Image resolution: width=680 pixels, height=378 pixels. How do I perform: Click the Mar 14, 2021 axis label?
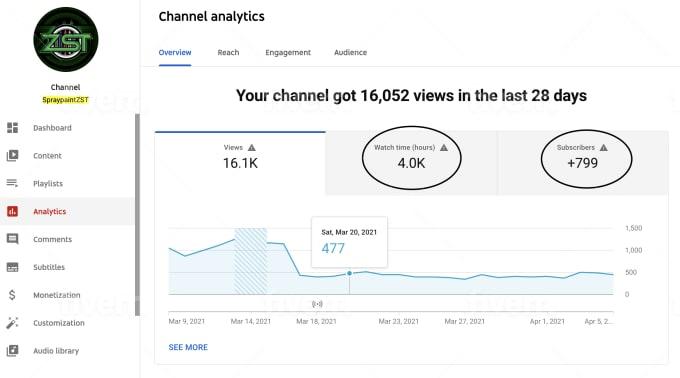(251, 321)
